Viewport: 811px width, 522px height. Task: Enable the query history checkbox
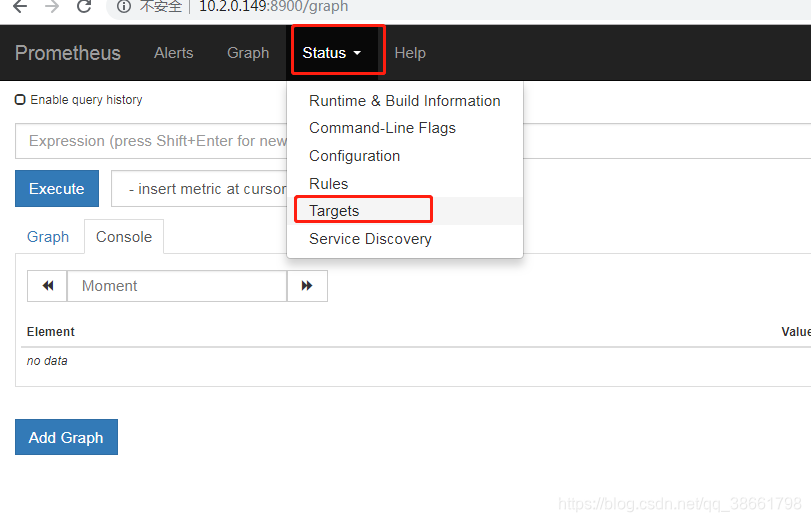(x=20, y=99)
